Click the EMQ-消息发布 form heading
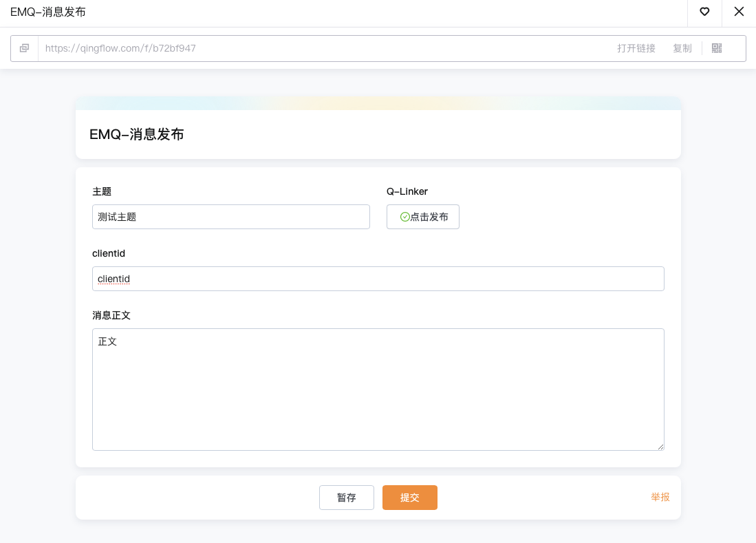The width and height of the screenshot is (756, 543). click(137, 134)
